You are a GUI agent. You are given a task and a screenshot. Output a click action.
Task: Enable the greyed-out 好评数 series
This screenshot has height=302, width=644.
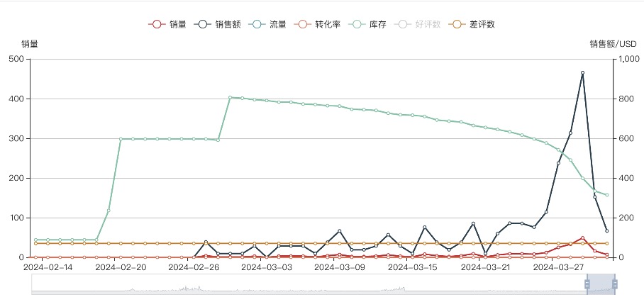[418, 24]
